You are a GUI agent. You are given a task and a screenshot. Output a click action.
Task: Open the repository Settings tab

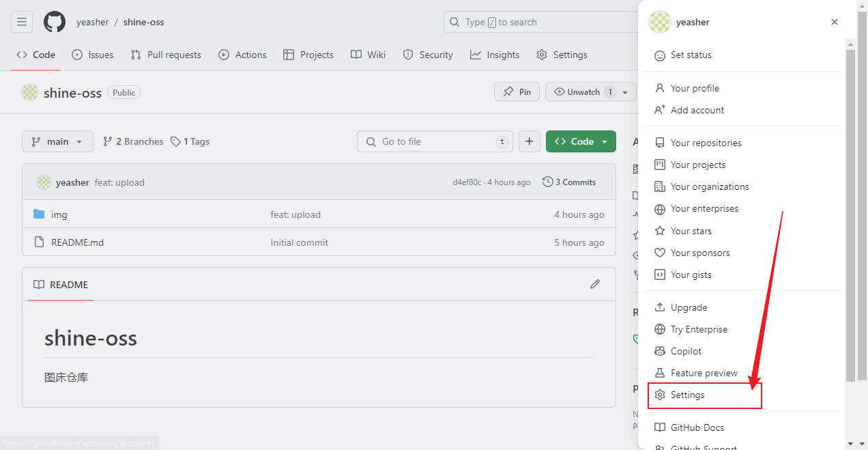[x=562, y=55]
